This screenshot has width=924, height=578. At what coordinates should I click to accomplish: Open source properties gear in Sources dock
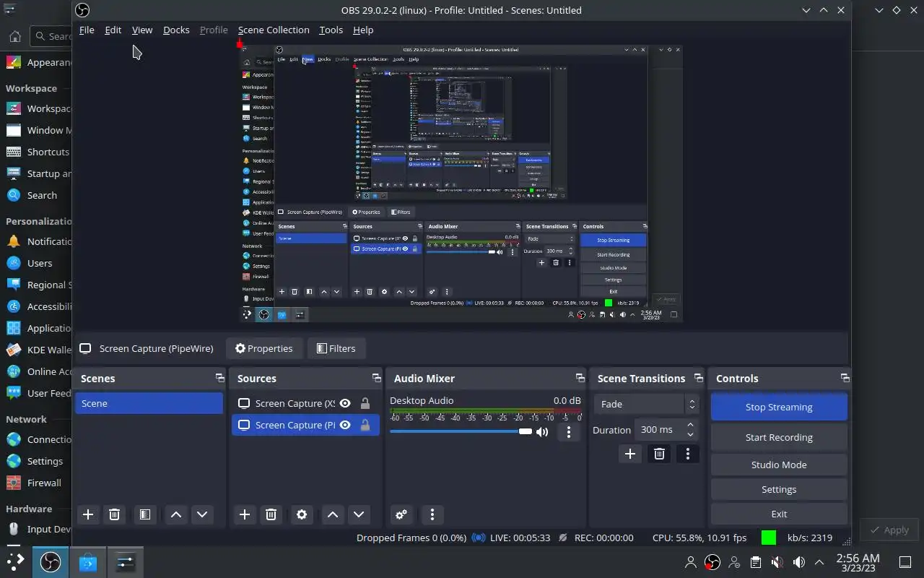coord(302,514)
